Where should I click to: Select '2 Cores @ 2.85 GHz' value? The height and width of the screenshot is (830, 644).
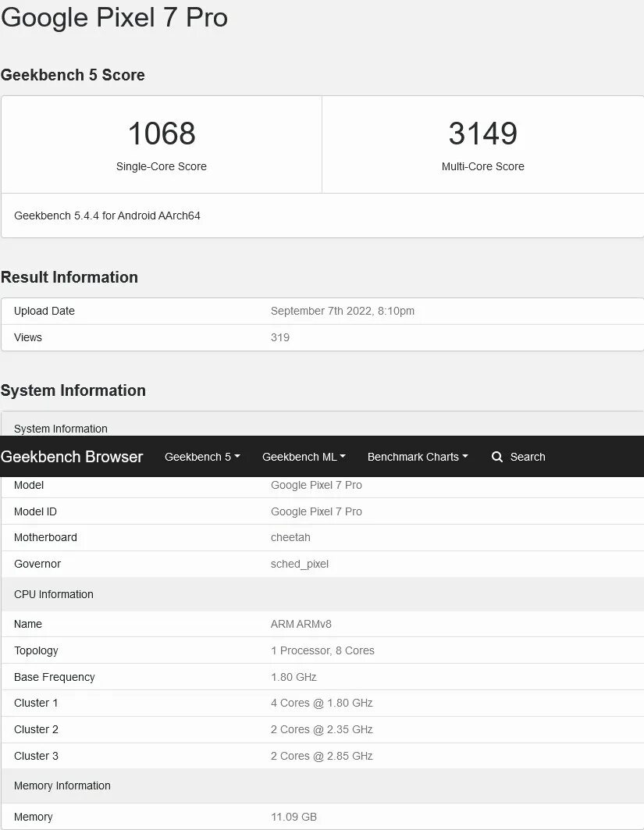322,756
